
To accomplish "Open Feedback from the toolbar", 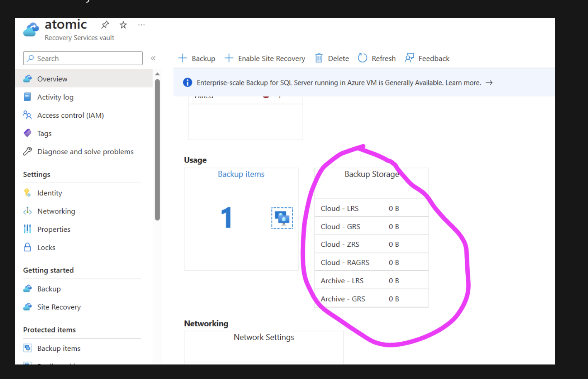I will click(x=427, y=58).
